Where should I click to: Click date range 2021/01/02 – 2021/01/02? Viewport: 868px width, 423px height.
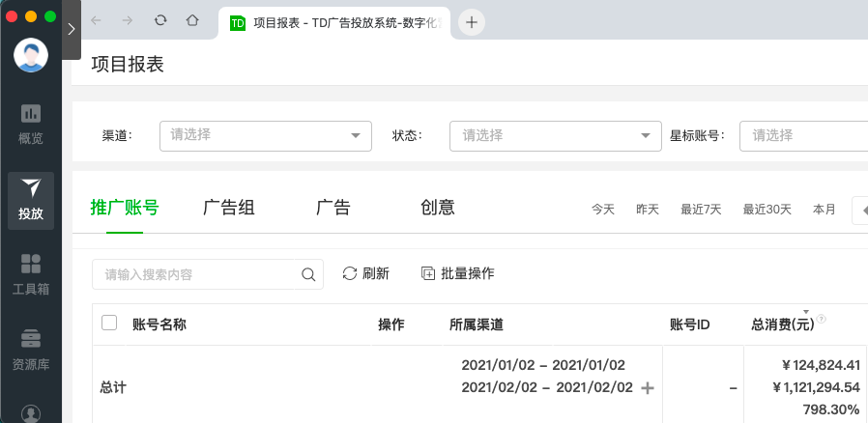click(x=543, y=365)
